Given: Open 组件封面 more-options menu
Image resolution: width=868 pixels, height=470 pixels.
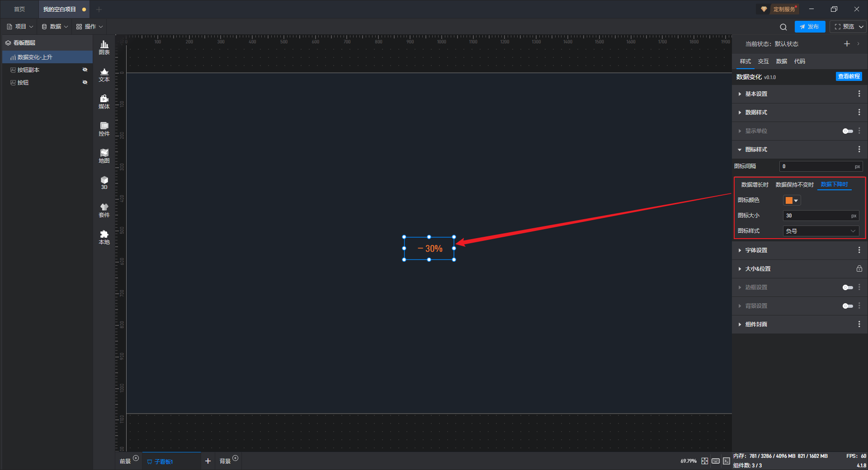Looking at the screenshot, I should tap(859, 324).
